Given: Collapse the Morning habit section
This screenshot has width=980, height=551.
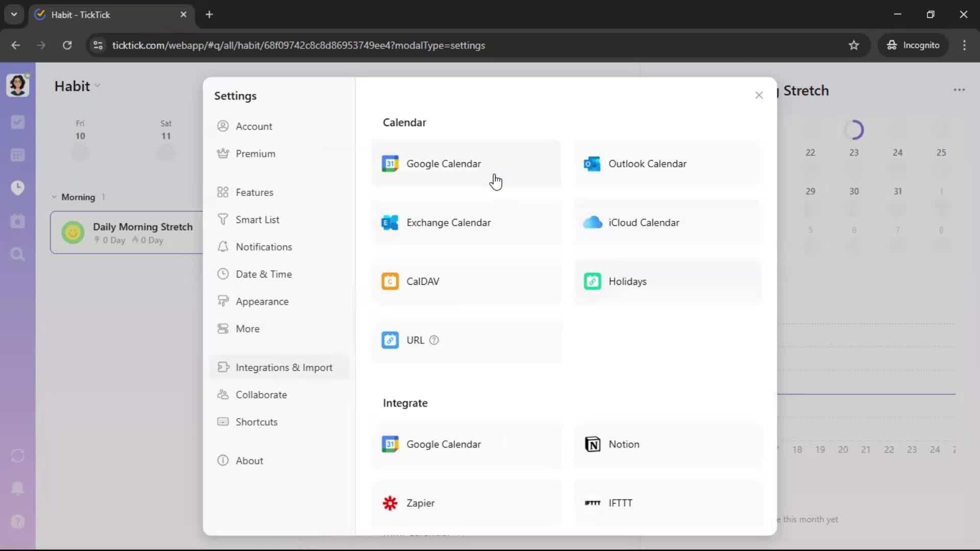Looking at the screenshot, I should tap(54, 197).
